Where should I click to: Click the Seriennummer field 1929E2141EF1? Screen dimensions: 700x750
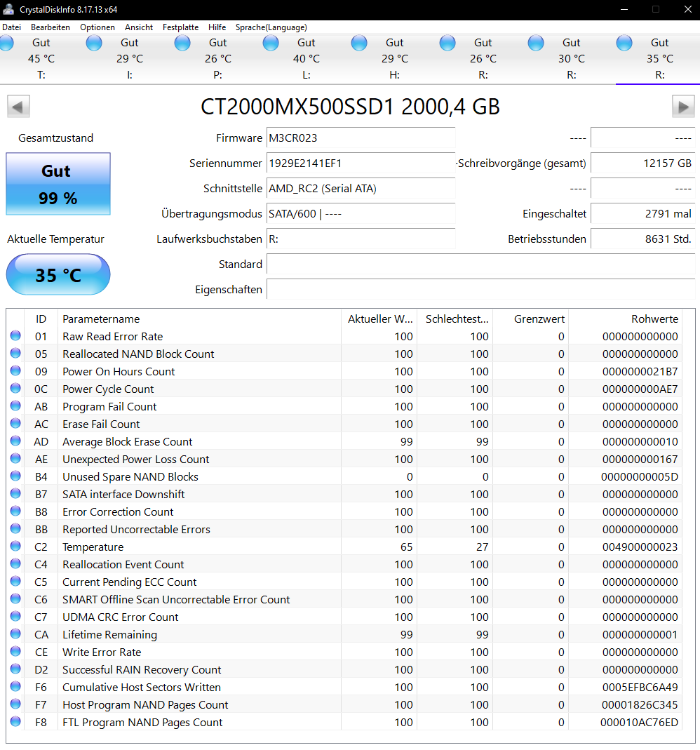pyautogui.click(x=361, y=163)
